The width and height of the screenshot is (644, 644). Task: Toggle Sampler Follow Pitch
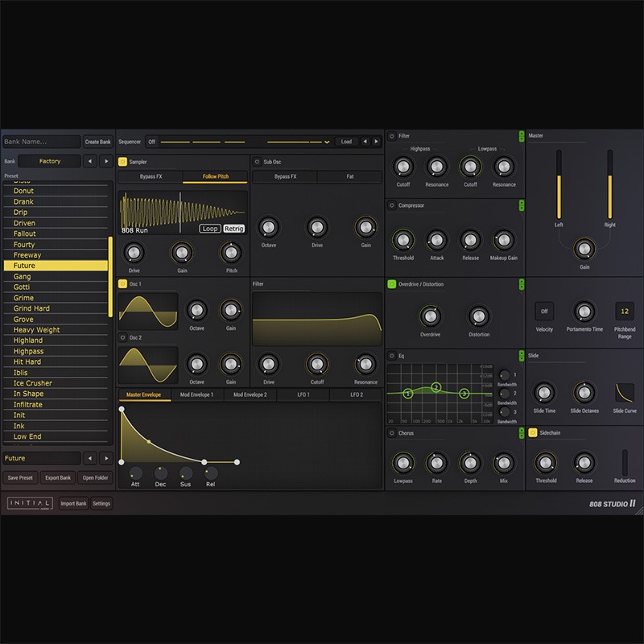[215, 176]
